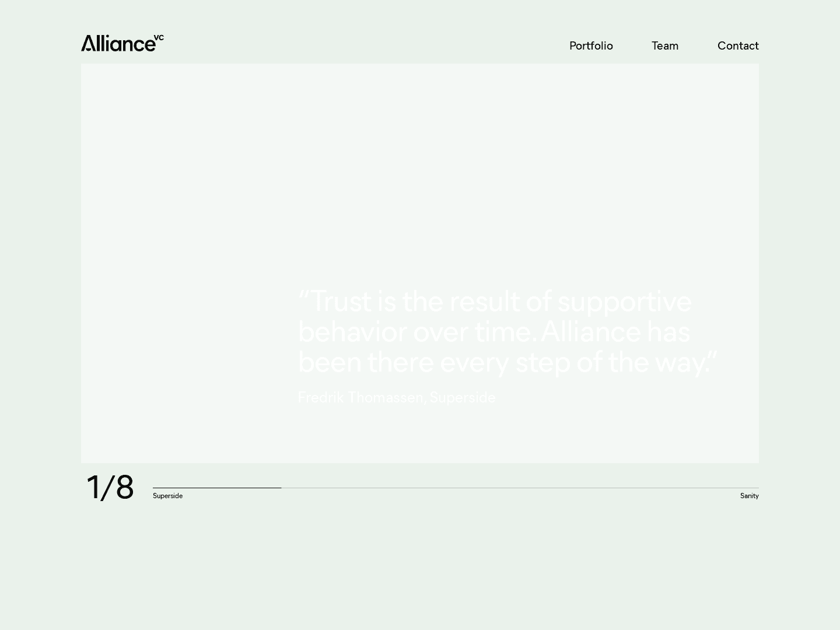
Task: Click the number 8 in the slide counter
Action: point(124,487)
